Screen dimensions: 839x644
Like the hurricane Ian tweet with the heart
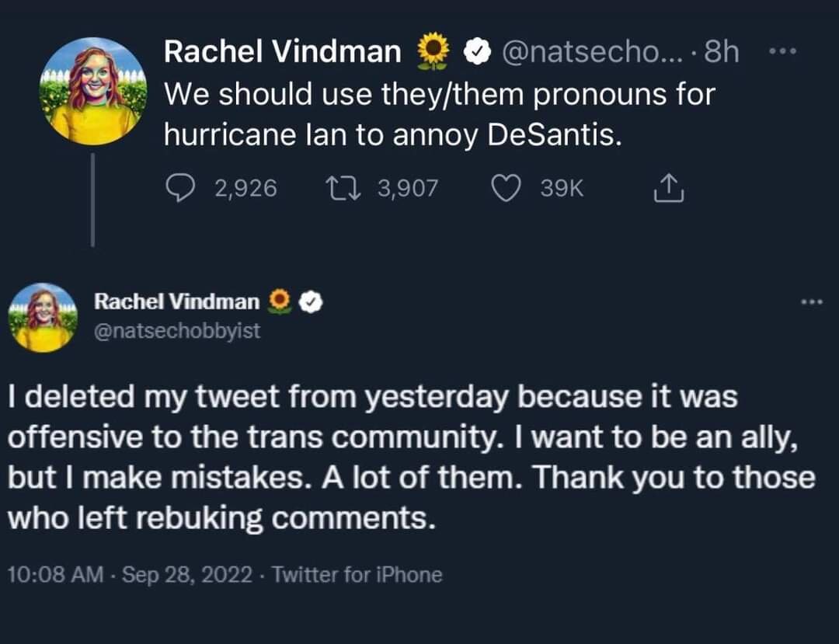click(508, 188)
